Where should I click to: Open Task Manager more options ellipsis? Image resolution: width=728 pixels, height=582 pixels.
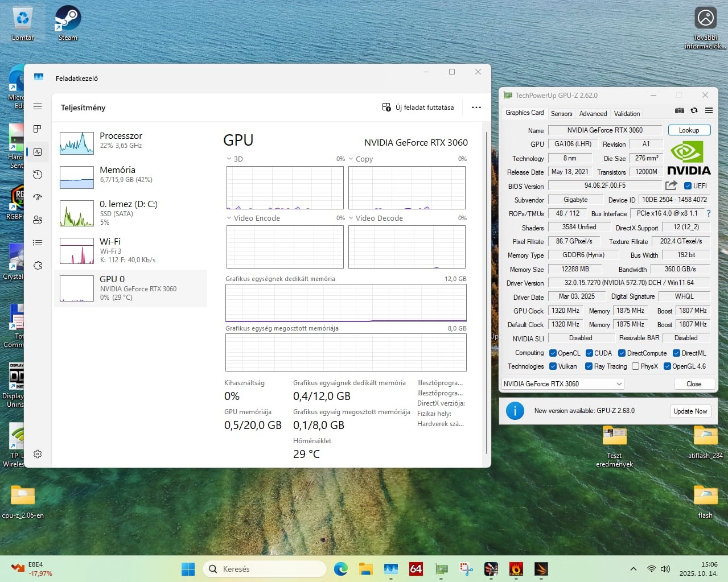click(x=476, y=107)
